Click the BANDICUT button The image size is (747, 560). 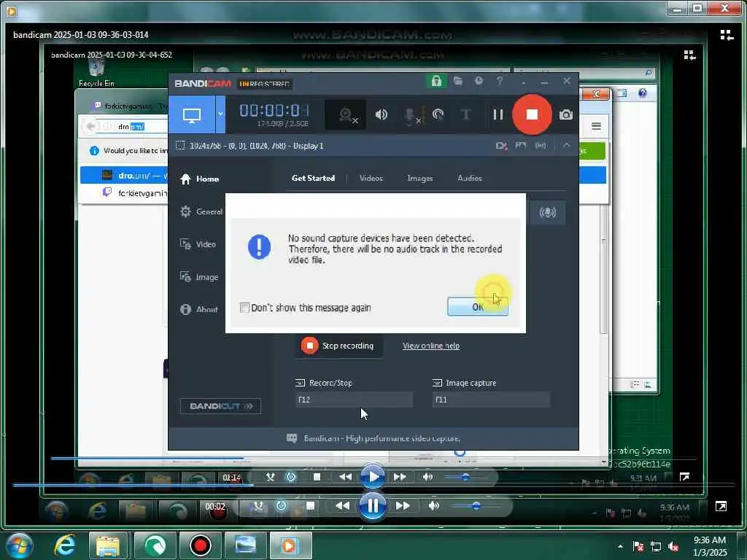220,406
